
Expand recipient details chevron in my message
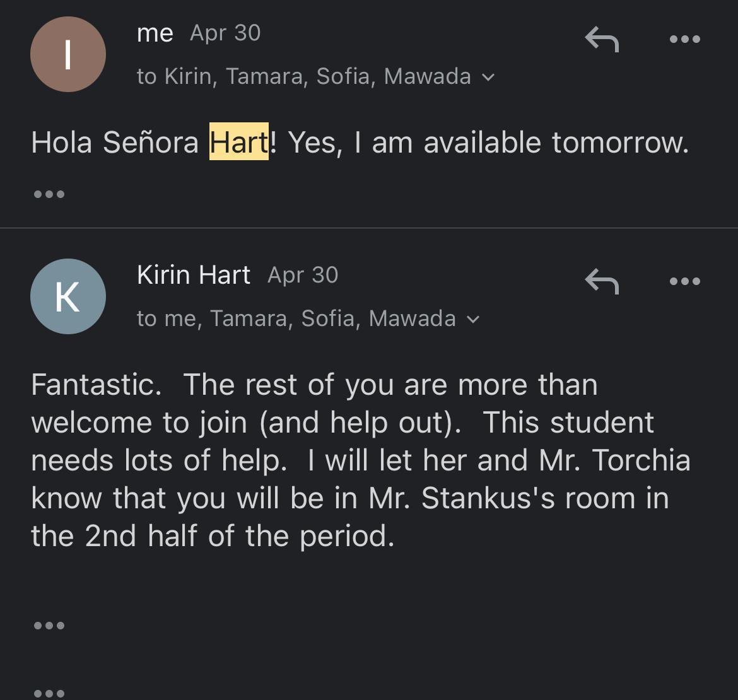(x=488, y=78)
